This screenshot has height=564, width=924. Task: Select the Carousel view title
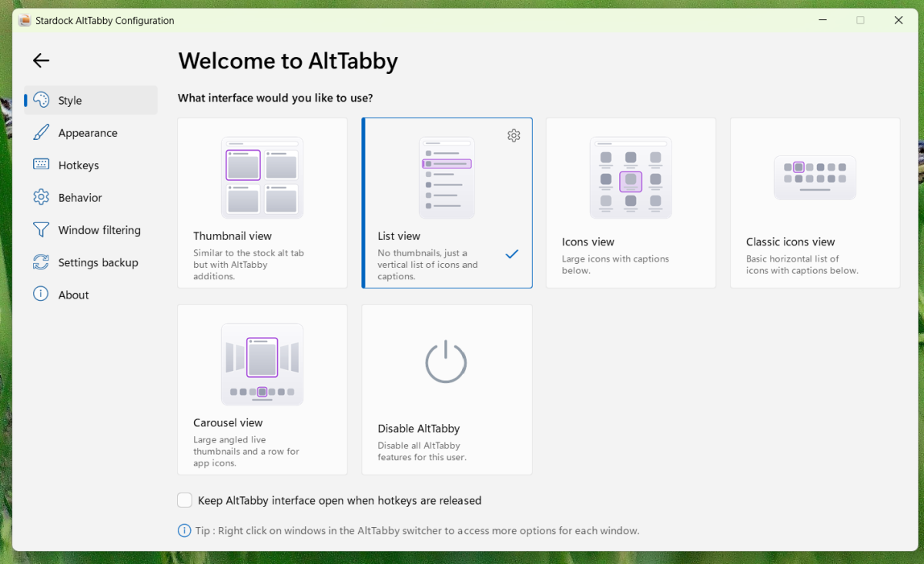(x=228, y=422)
